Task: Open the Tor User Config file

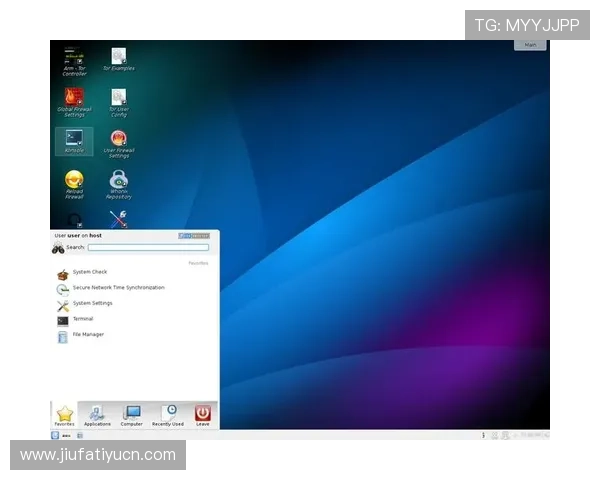Action: coord(119,98)
